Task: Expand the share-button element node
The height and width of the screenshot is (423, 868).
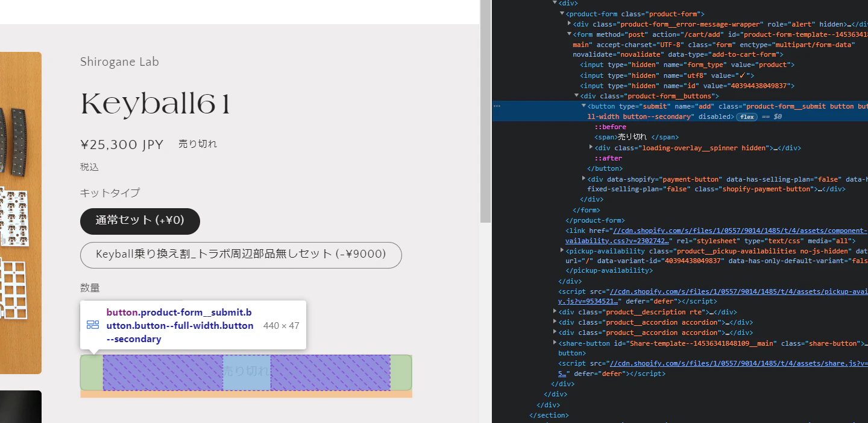Action: click(555, 343)
